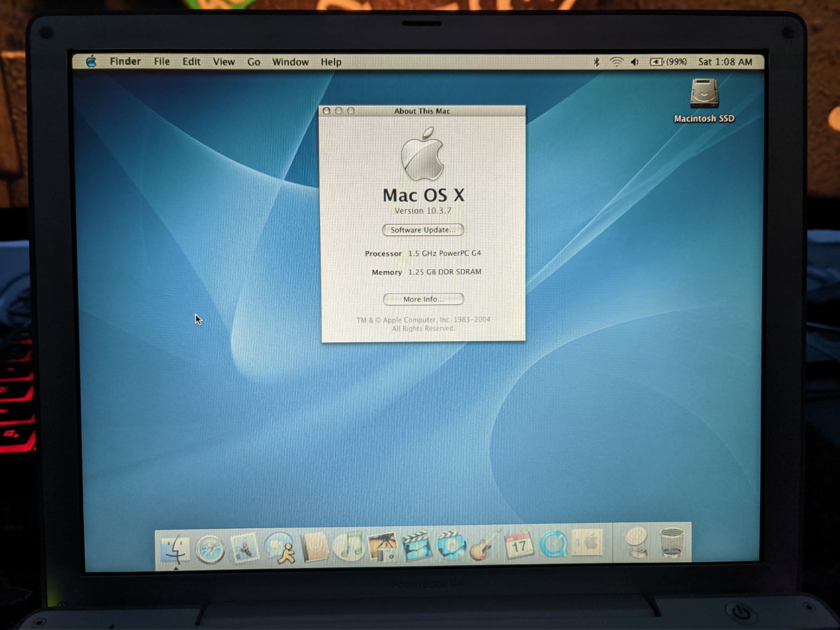840x630 pixels.
Task: Click the spring web link icon in Dock
Action: point(637,542)
